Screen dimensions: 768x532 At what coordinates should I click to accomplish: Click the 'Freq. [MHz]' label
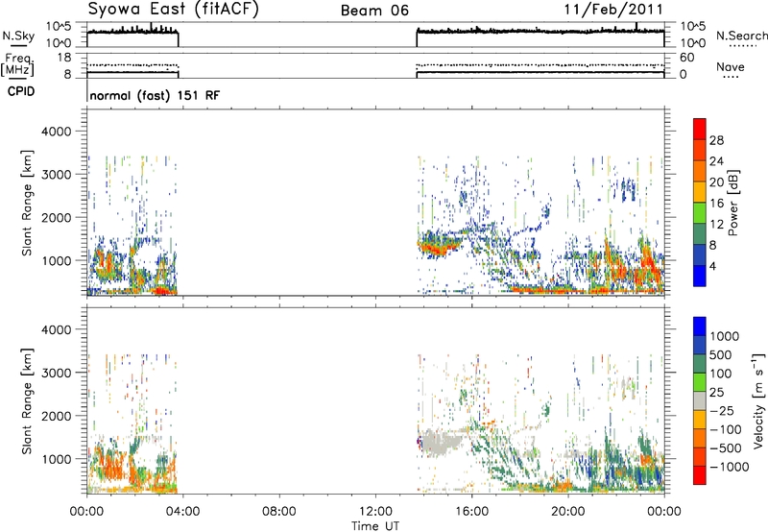17,64
